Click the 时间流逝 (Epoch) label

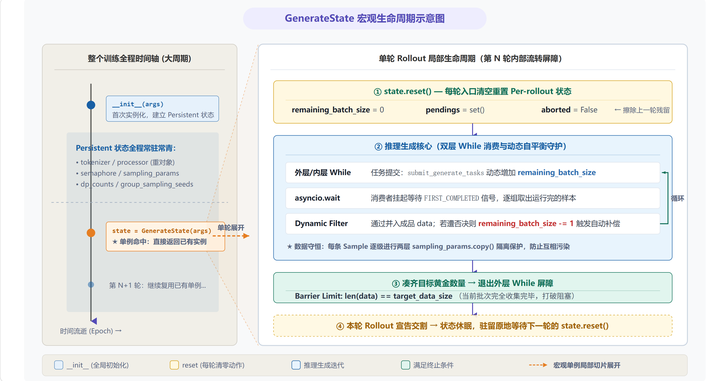click(90, 331)
